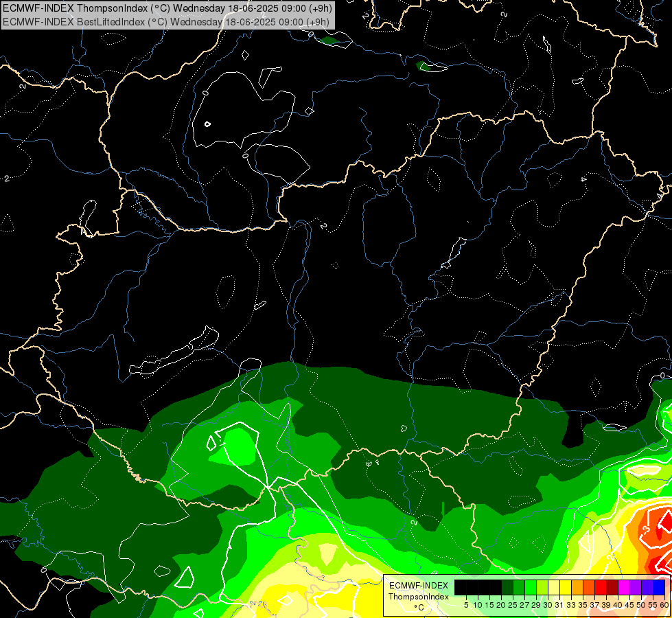Select the indigo legend swatch (50-55)

click(x=647, y=588)
